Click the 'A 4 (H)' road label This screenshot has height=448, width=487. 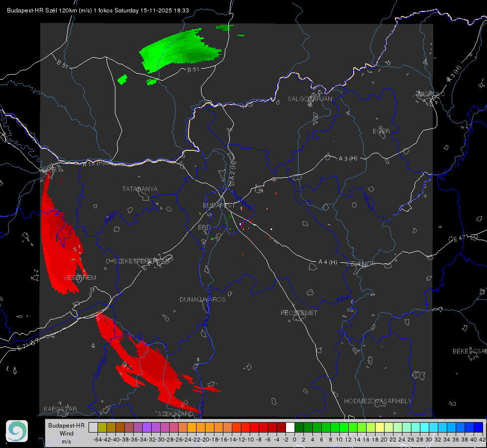328,262
